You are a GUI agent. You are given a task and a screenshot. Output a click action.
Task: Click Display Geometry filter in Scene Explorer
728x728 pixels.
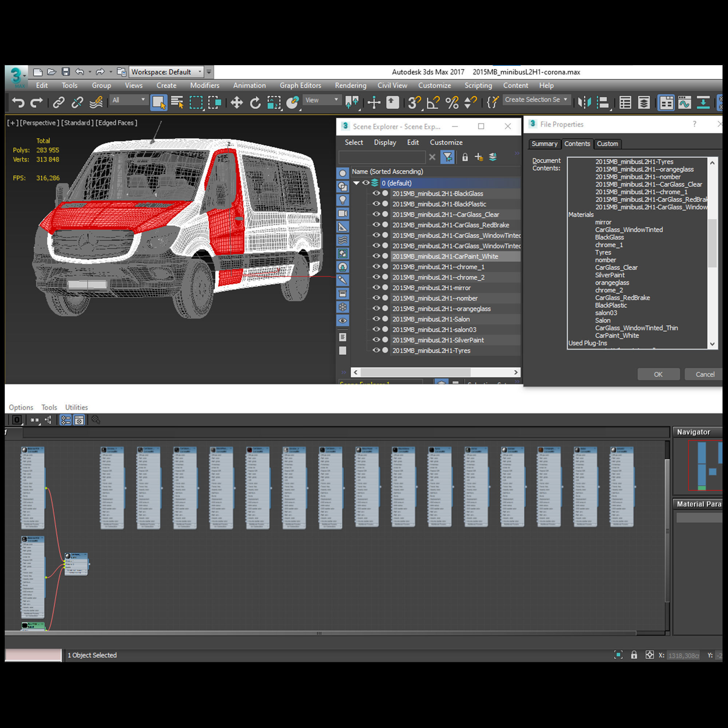click(x=343, y=173)
